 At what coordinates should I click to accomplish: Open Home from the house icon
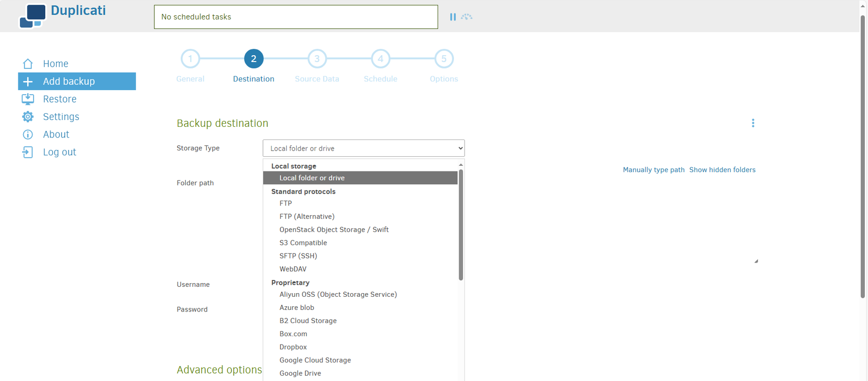[x=28, y=64]
